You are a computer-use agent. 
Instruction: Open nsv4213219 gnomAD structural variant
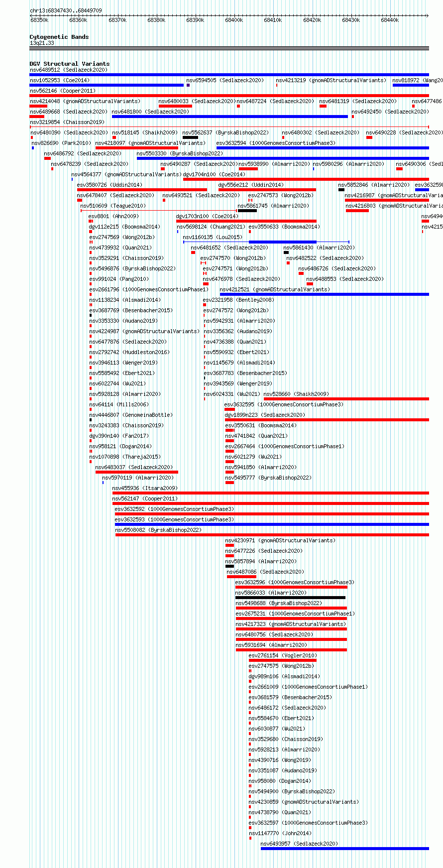[331, 80]
